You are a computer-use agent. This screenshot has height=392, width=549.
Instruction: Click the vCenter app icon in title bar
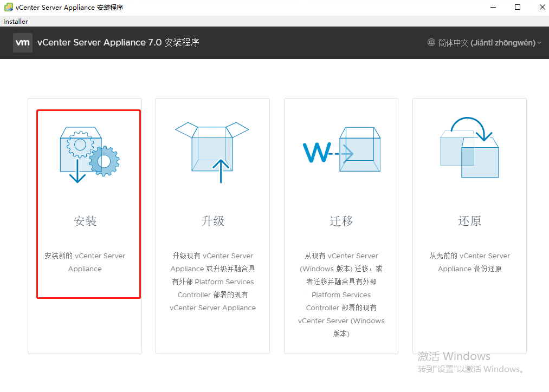point(9,7)
